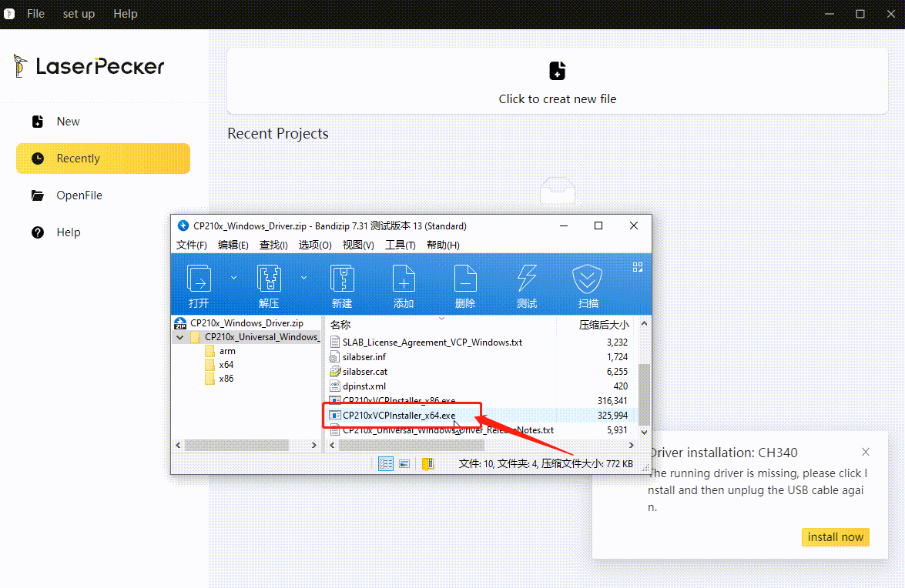Open the 编辑(E) menu
This screenshot has width=905, height=588.
[233, 245]
